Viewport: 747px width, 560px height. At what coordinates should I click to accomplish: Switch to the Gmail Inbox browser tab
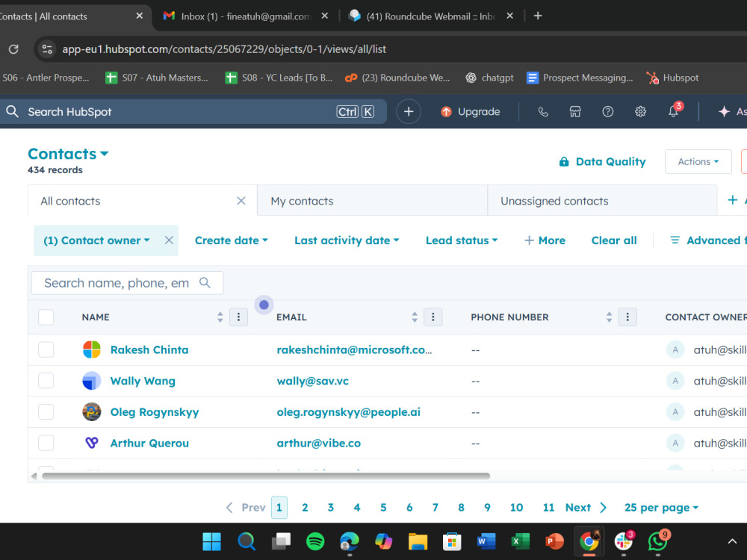pyautogui.click(x=245, y=16)
